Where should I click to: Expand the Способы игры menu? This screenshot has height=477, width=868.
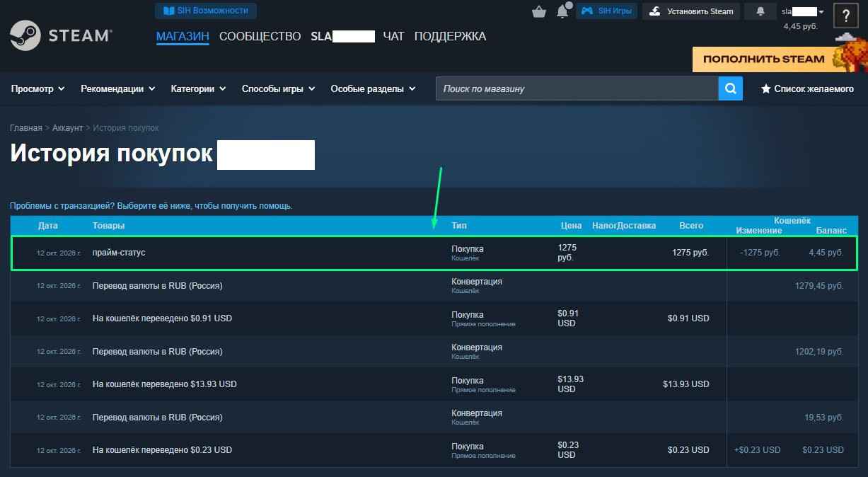pos(279,88)
